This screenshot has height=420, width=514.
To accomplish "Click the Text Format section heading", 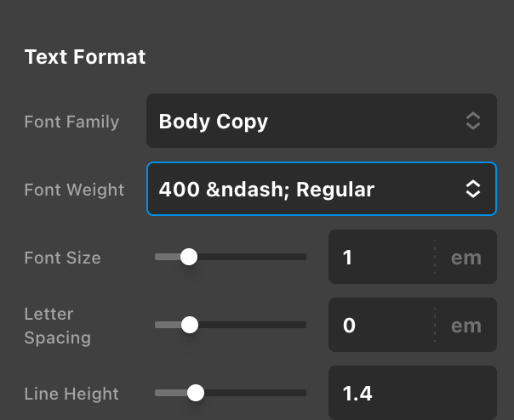I will pos(85,57).
